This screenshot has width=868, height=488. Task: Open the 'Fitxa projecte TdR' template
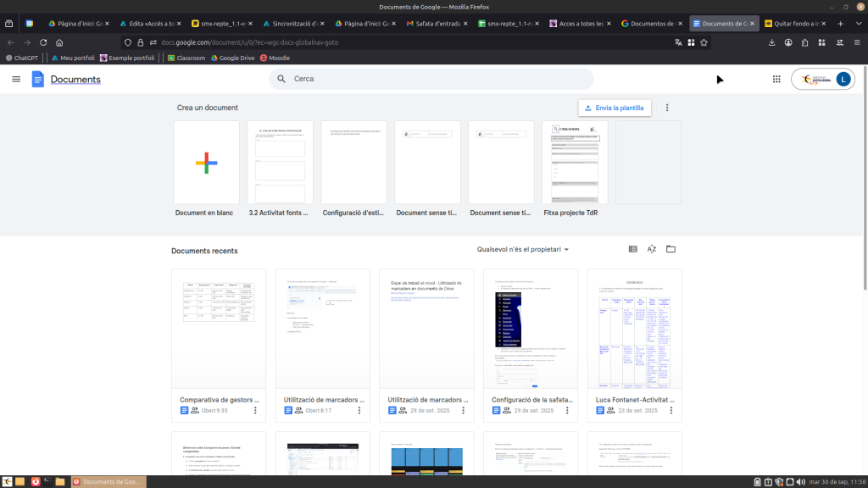(x=575, y=163)
